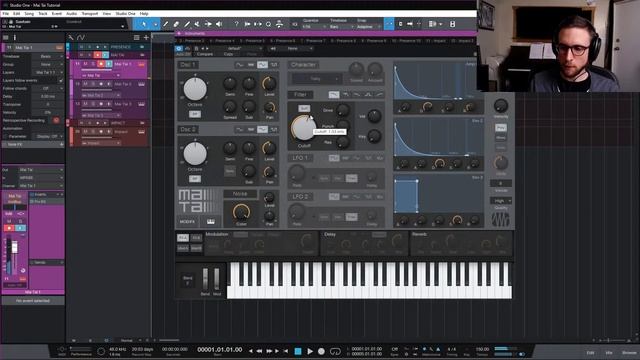Select the Arrow tool in toolbar
The image size is (640, 360).
144,24
